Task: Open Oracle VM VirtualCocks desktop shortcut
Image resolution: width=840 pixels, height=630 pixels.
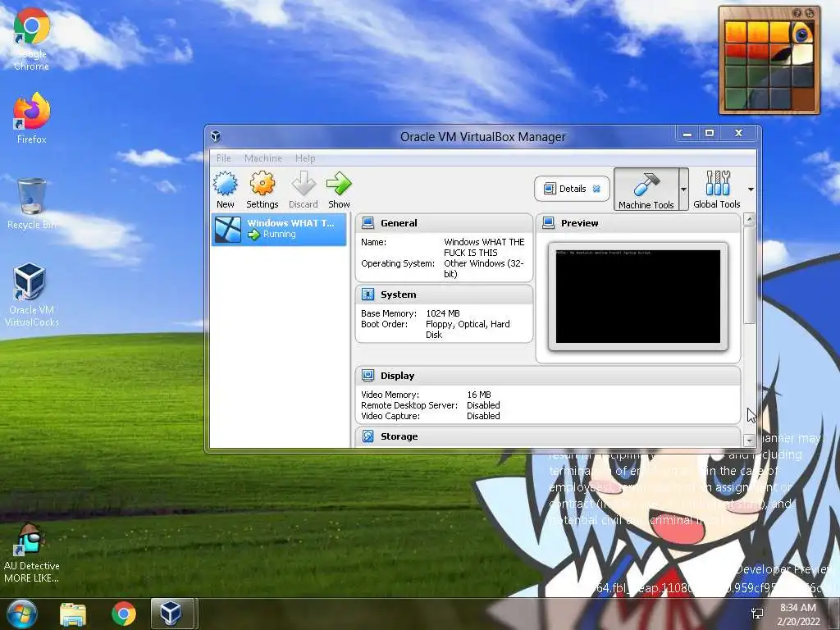Action: [31, 295]
